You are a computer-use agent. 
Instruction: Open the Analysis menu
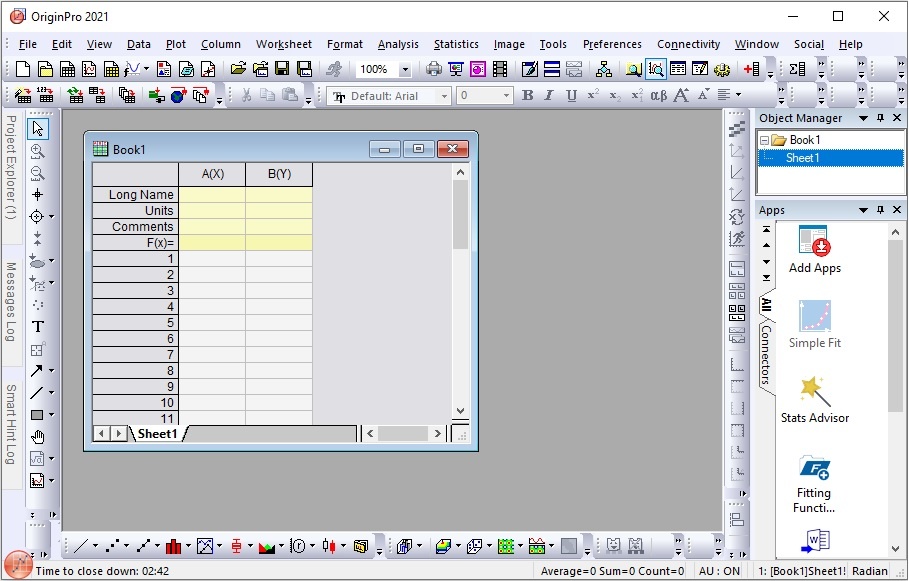(398, 44)
